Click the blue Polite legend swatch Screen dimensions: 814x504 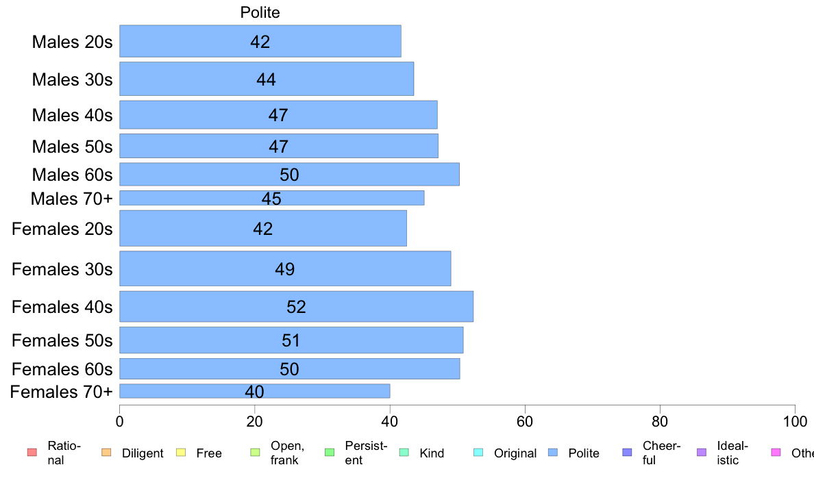pos(553,453)
